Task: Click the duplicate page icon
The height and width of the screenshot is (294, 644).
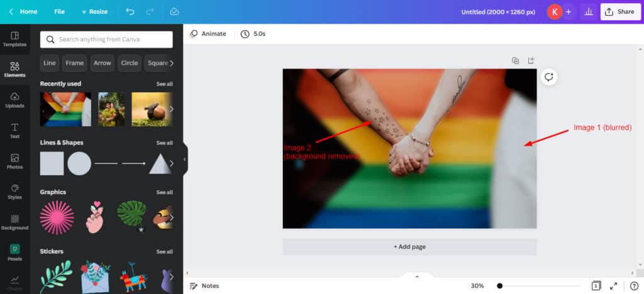Action: [516, 61]
